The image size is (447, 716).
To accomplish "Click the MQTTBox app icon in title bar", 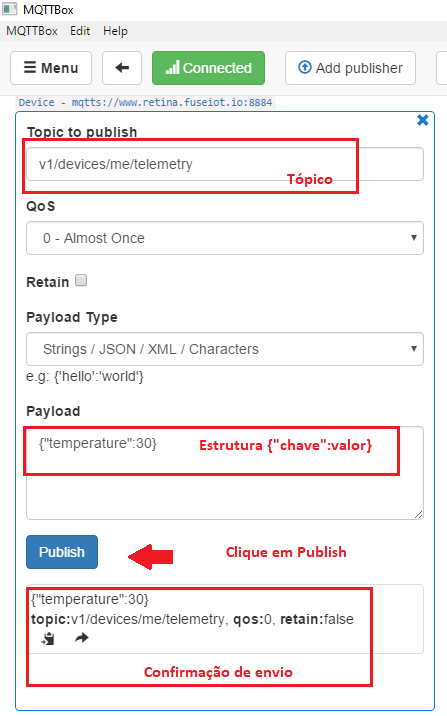I will pos(9,9).
